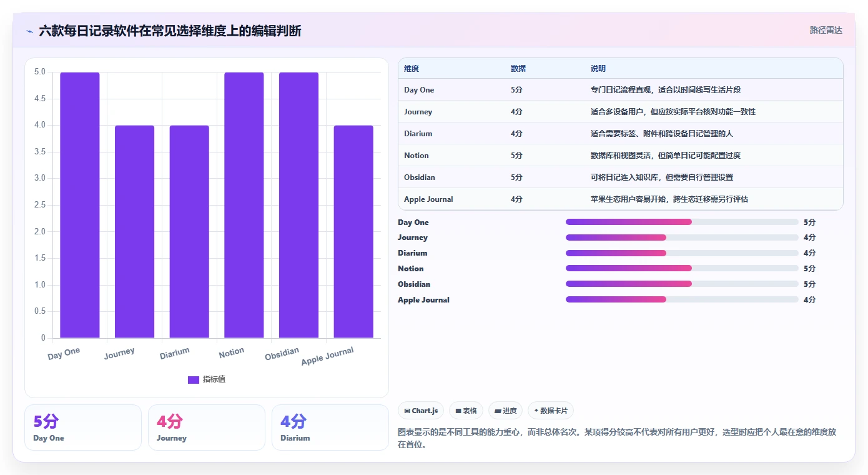868x475 pixels.
Task: Click the description starting 适合多设备用户
Action: click(x=673, y=112)
